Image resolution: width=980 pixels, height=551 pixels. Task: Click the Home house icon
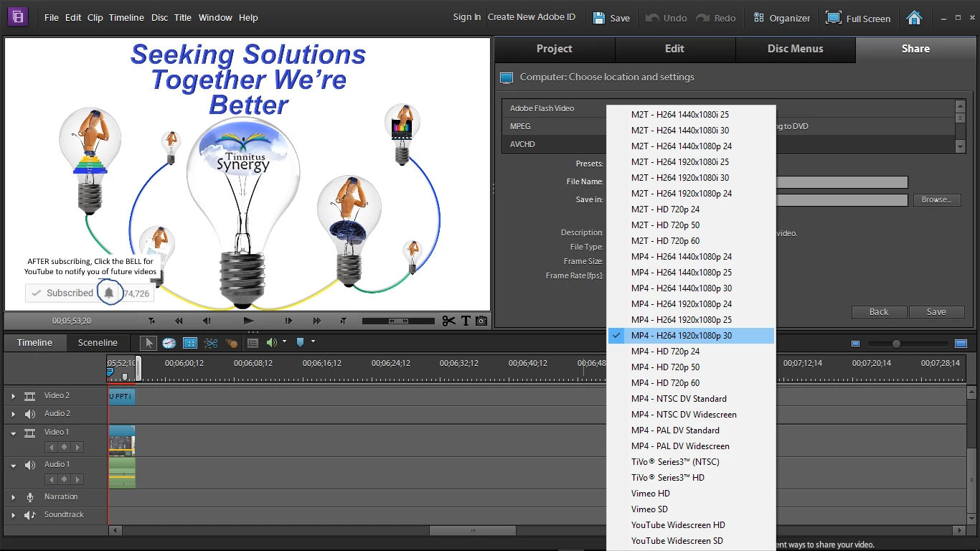(914, 18)
